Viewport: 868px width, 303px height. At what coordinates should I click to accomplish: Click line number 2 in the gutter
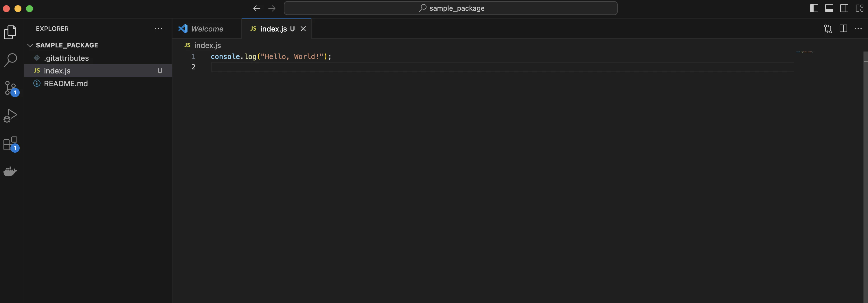pyautogui.click(x=193, y=67)
